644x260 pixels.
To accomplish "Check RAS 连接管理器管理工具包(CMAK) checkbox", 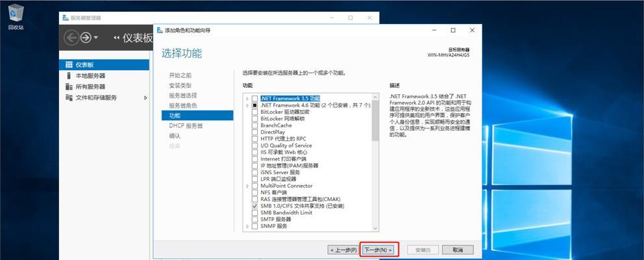I will pos(255,199).
